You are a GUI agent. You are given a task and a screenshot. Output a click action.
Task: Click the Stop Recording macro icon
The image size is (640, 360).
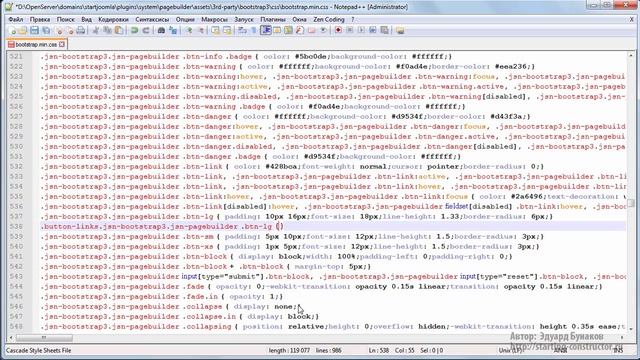[x=350, y=31]
